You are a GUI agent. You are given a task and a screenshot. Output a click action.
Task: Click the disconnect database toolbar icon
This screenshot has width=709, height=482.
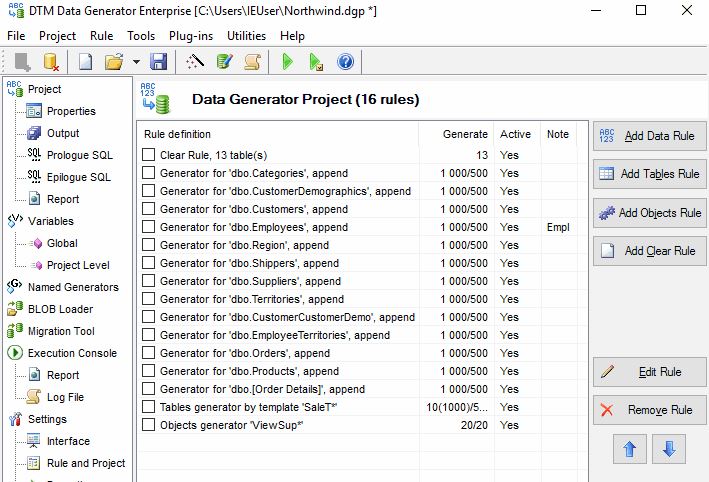[x=51, y=61]
